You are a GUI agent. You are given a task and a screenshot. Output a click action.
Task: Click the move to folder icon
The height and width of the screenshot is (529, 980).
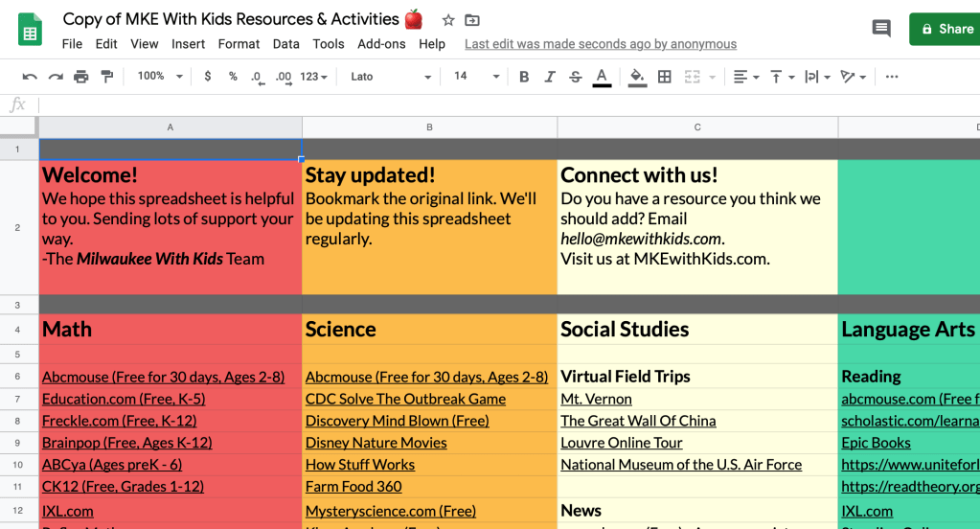(472, 20)
